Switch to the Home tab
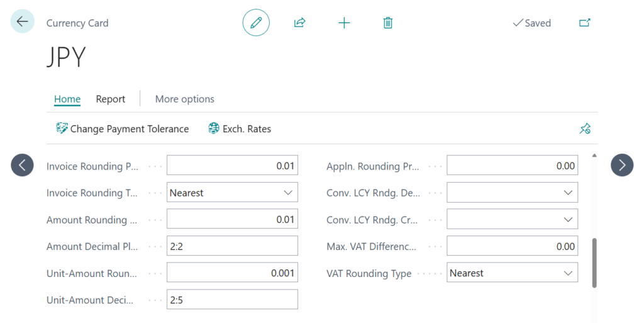Viewport: 644px width, 323px height. tap(67, 99)
